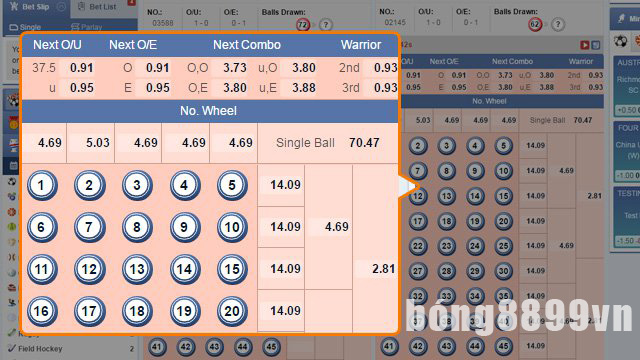Select u,E combo odds 3.88 in popup
This screenshot has height=360, width=640.
304,88
